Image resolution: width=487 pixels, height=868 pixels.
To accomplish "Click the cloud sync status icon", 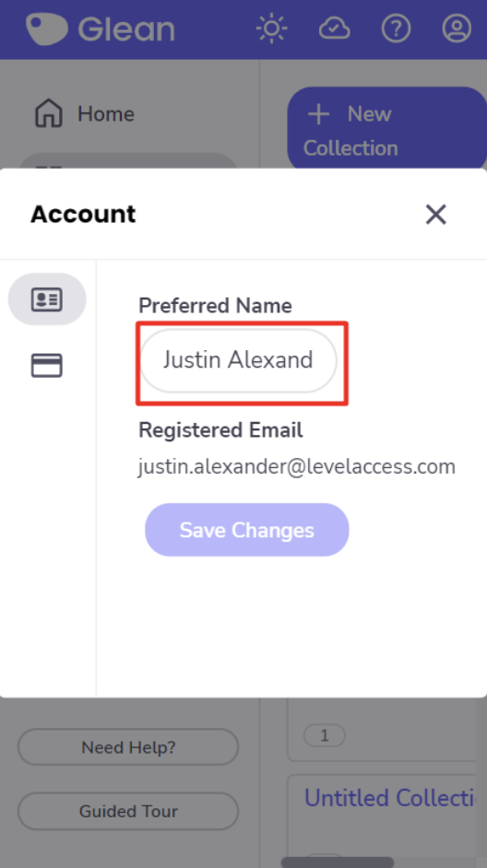I will 334,29.
